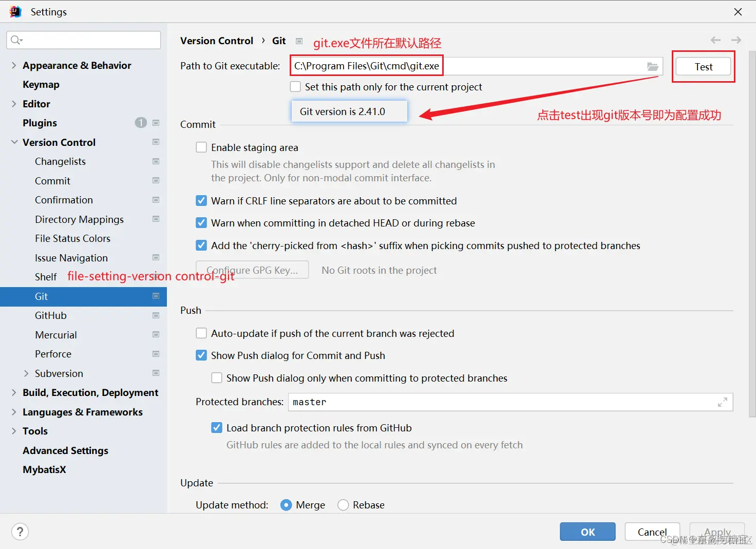Viewport: 756px width, 549px height.
Task: Select the Merge update method
Action: [x=286, y=505]
